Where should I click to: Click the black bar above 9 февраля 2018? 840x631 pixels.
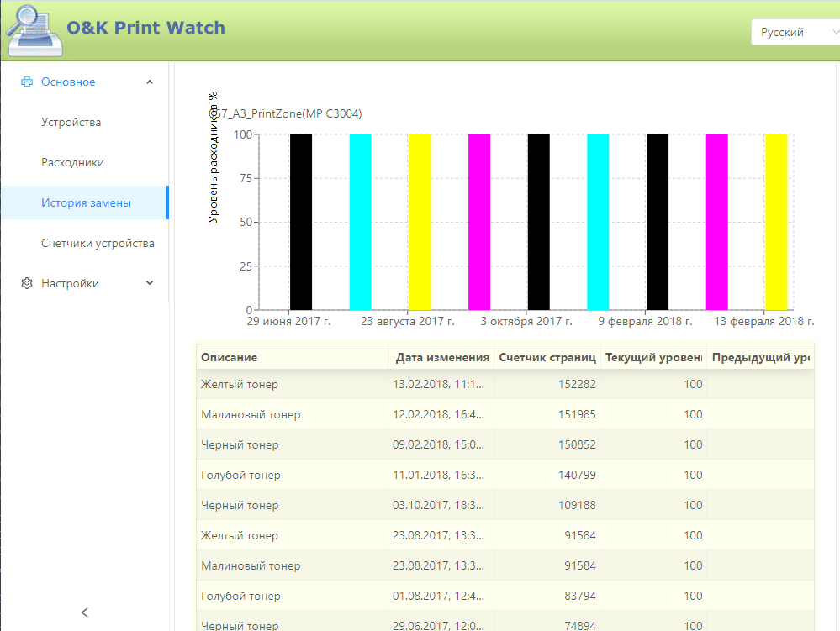[658, 222]
